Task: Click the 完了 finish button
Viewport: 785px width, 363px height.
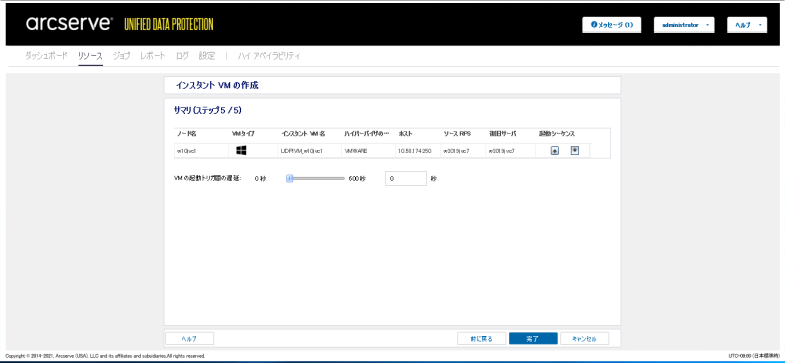Action: click(533, 338)
